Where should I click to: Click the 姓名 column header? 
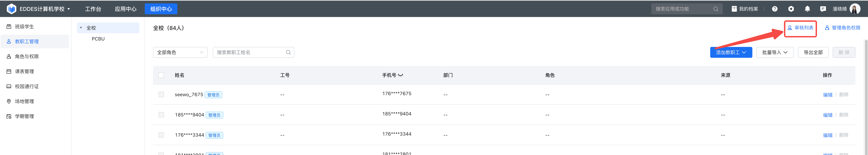pyautogui.click(x=179, y=75)
